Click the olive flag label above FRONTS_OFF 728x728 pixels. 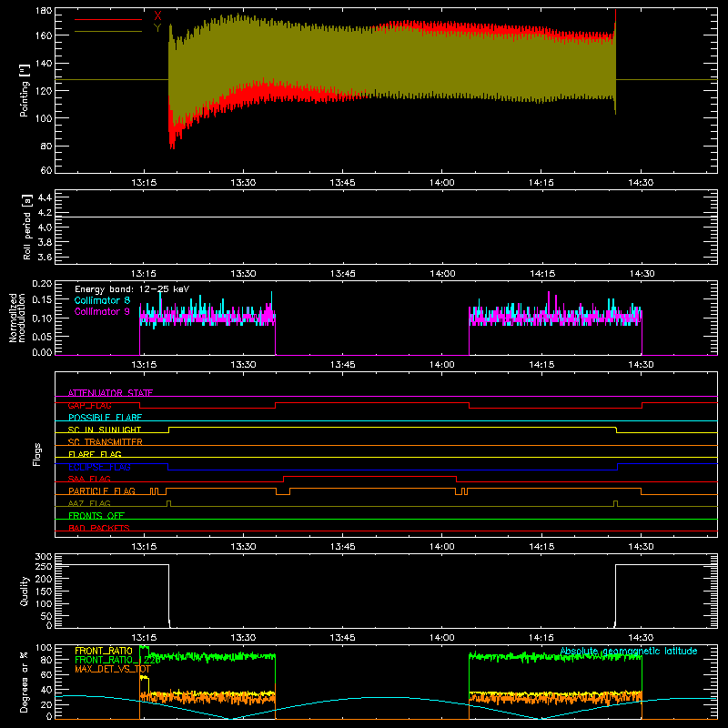coord(89,503)
